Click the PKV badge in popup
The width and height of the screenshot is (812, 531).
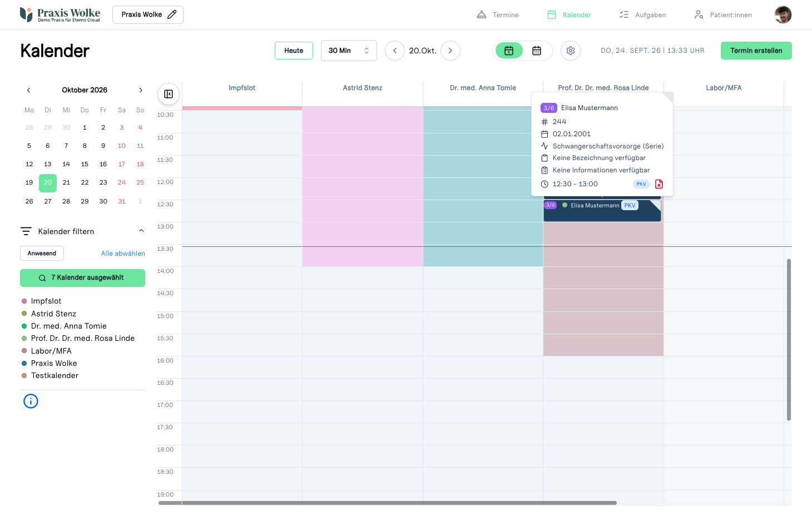(x=641, y=184)
